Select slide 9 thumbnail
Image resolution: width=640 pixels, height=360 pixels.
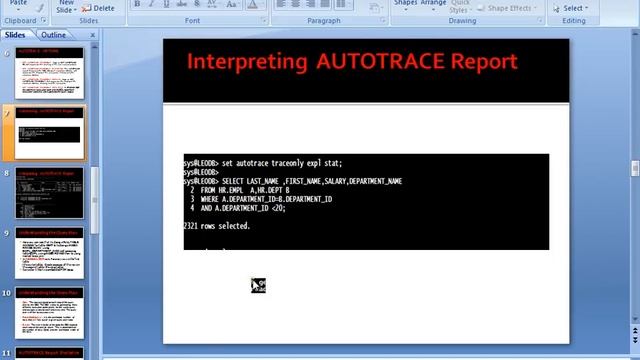click(x=49, y=253)
